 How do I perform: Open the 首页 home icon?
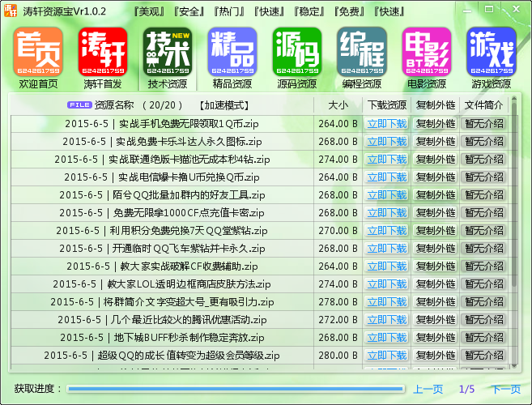[38, 52]
